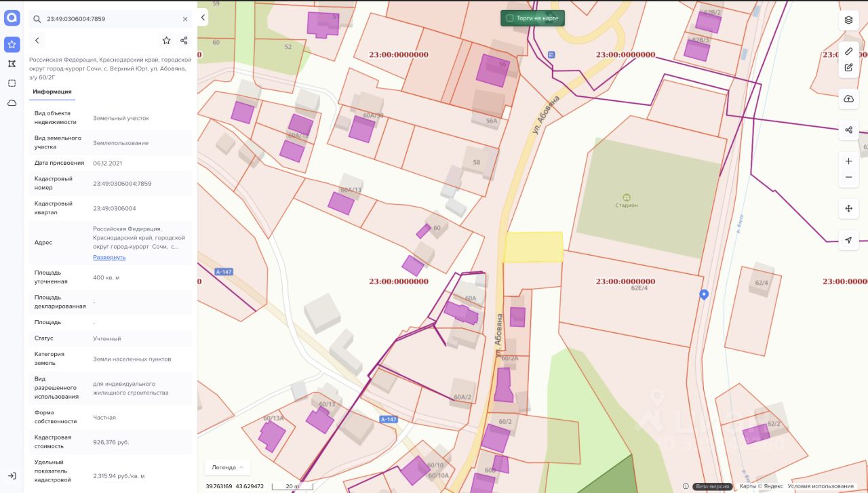The height and width of the screenshot is (493, 868).
Task: Open the cloud section in left sidebar
Action: [12, 103]
